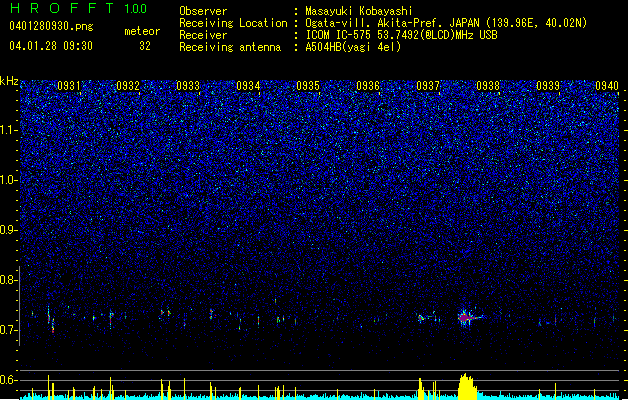Click the 1.0 kHz axis label
The height and width of the screenshot is (400, 629).
tap(8, 180)
